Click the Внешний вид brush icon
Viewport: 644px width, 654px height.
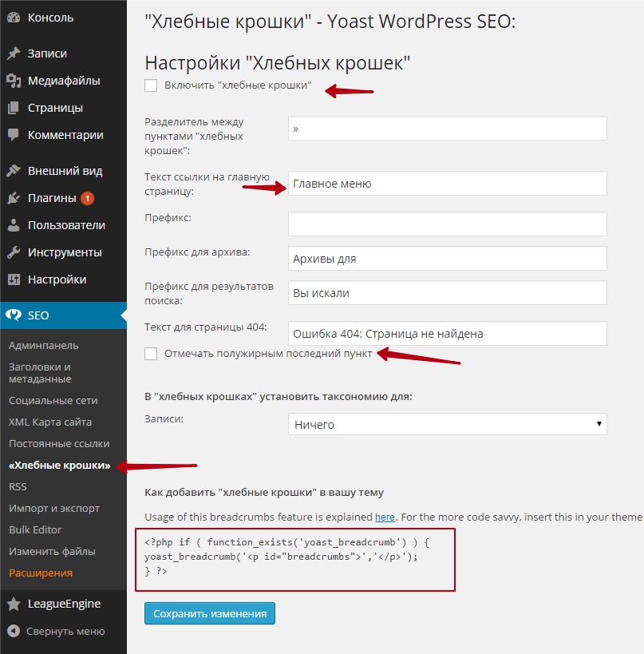coord(14,171)
